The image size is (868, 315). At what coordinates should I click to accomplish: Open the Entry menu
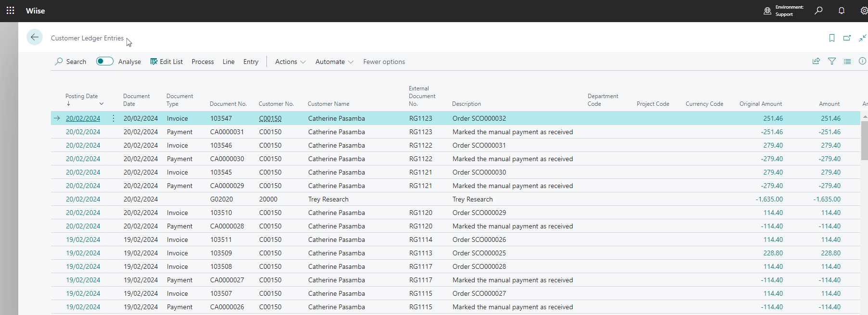(x=251, y=62)
